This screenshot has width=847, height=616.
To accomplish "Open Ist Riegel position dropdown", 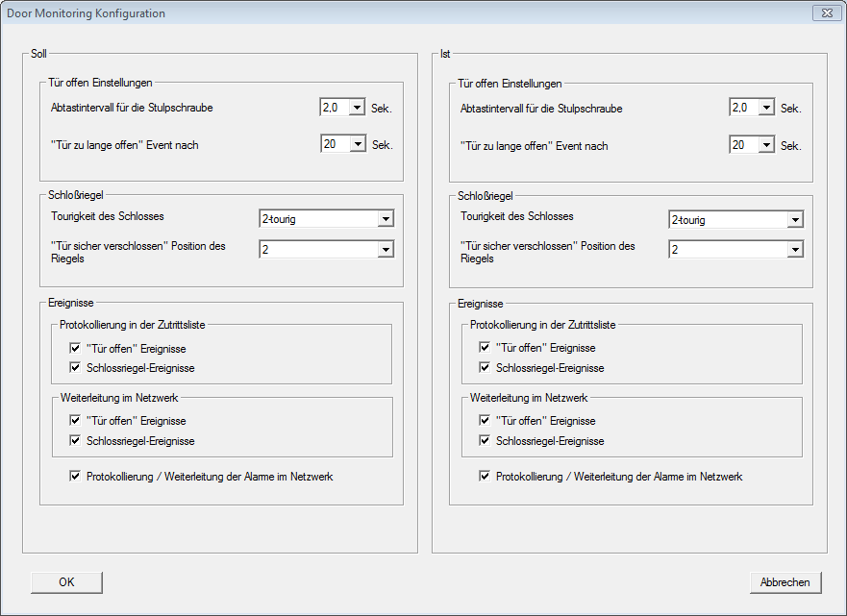I will pyautogui.click(x=795, y=250).
